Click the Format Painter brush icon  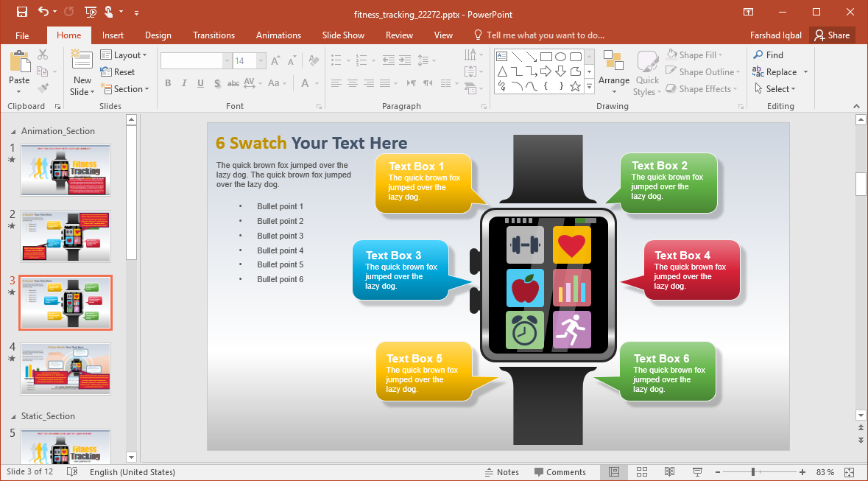[x=43, y=88]
